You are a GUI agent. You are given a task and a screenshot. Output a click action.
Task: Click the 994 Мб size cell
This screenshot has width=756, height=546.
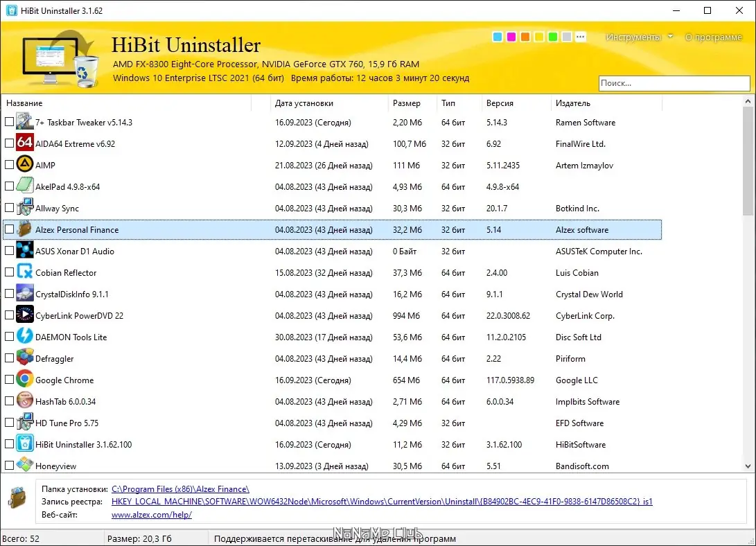[x=406, y=316]
